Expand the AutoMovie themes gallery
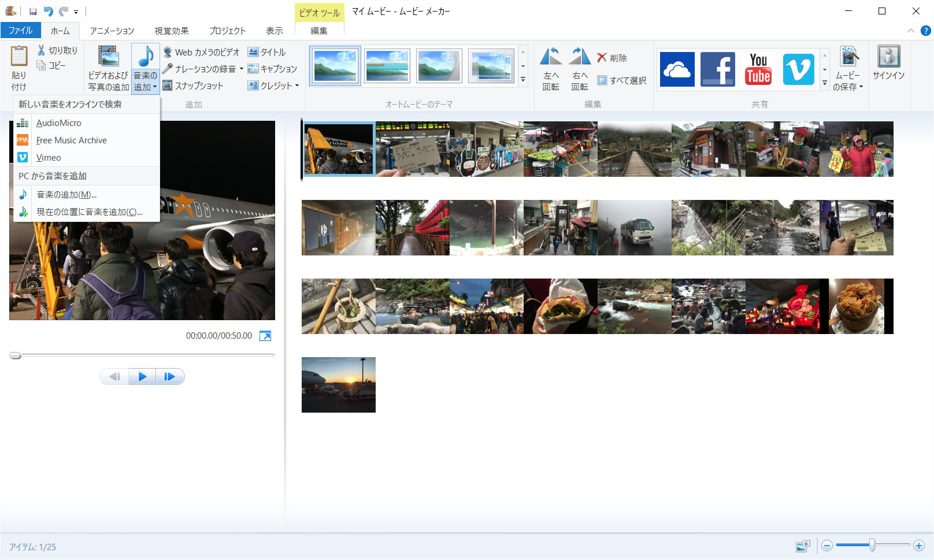 [x=523, y=80]
